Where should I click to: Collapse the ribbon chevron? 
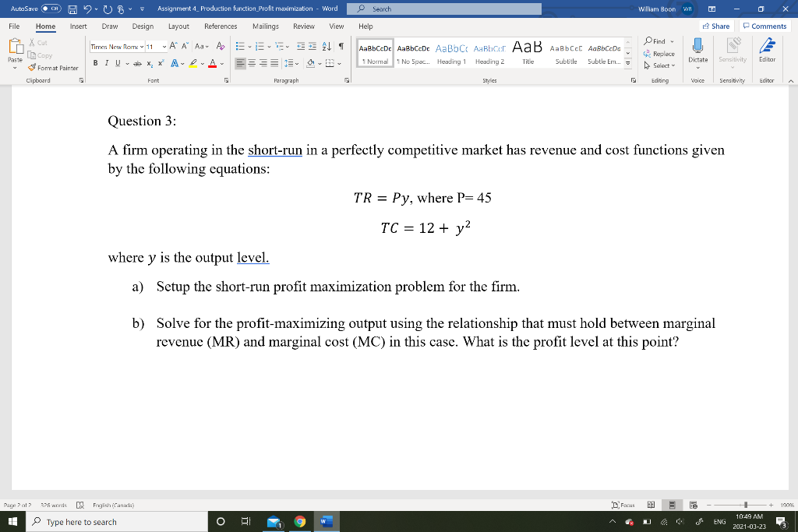pos(790,81)
